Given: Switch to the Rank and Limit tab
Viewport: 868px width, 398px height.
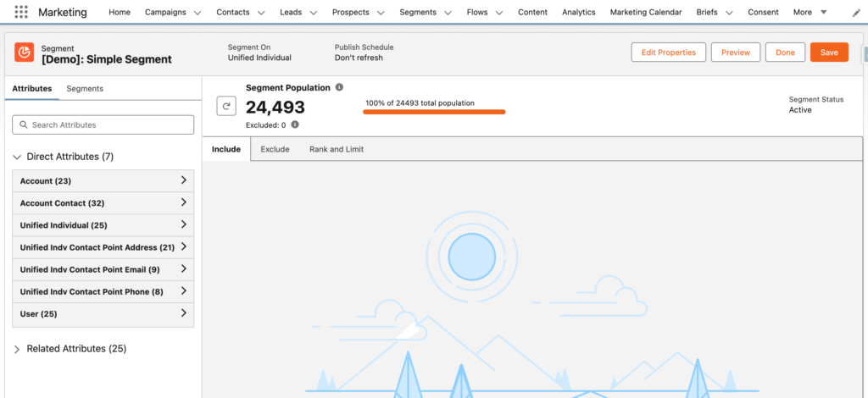Looking at the screenshot, I should [x=337, y=149].
